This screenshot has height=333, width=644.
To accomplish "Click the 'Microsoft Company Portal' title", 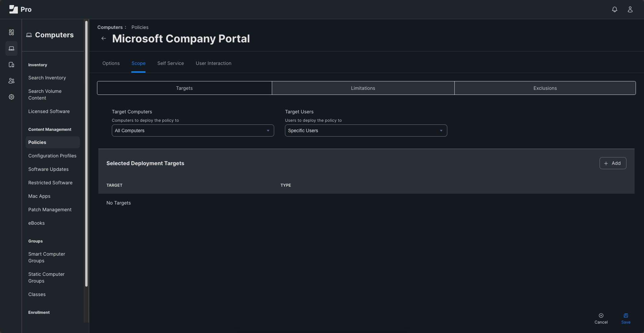I will (x=181, y=39).
